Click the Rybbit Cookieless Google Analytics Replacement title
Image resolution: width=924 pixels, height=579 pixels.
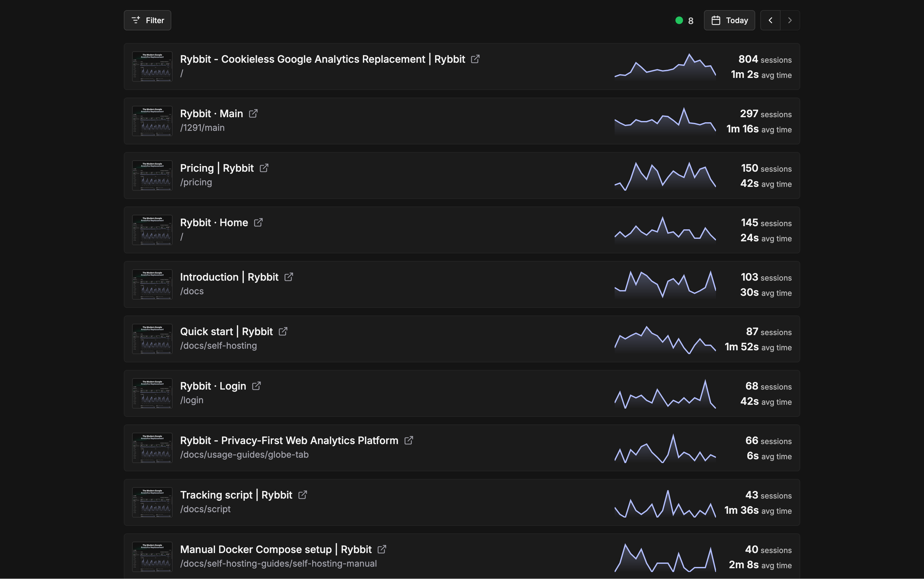(322, 59)
